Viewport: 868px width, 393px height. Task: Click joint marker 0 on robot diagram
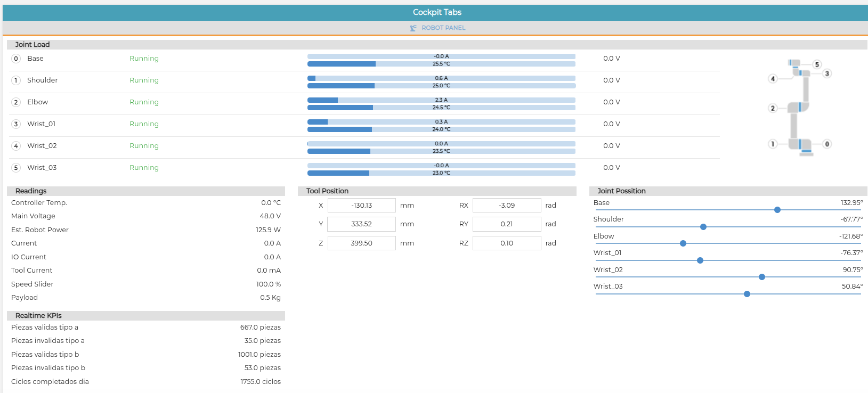click(x=827, y=144)
